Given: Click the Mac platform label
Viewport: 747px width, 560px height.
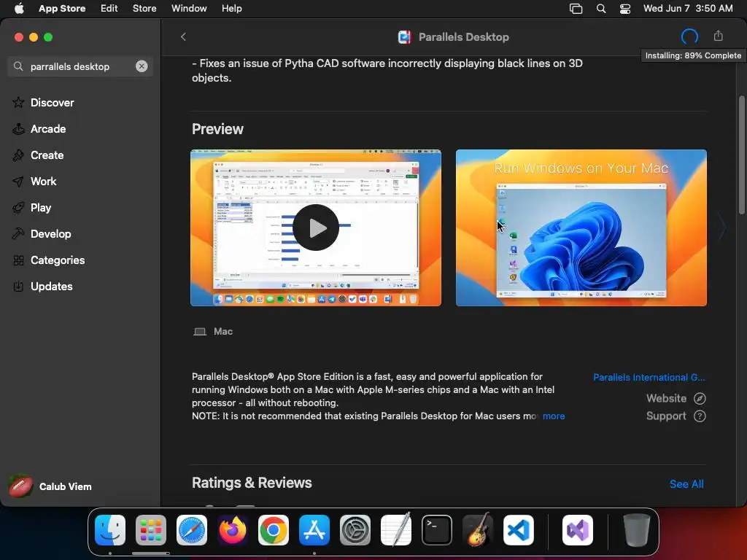Looking at the screenshot, I should coord(222,332).
